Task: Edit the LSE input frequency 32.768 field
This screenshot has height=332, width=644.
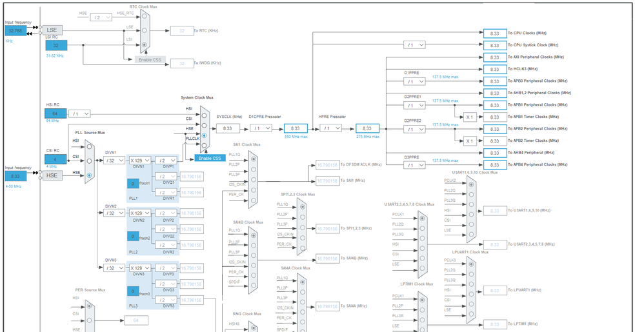Action: pos(15,31)
